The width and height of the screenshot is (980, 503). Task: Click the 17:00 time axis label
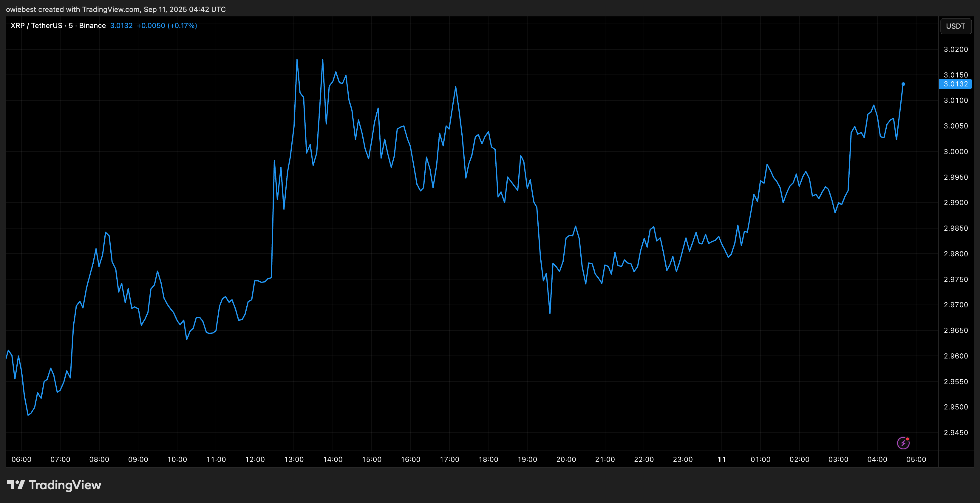click(449, 459)
